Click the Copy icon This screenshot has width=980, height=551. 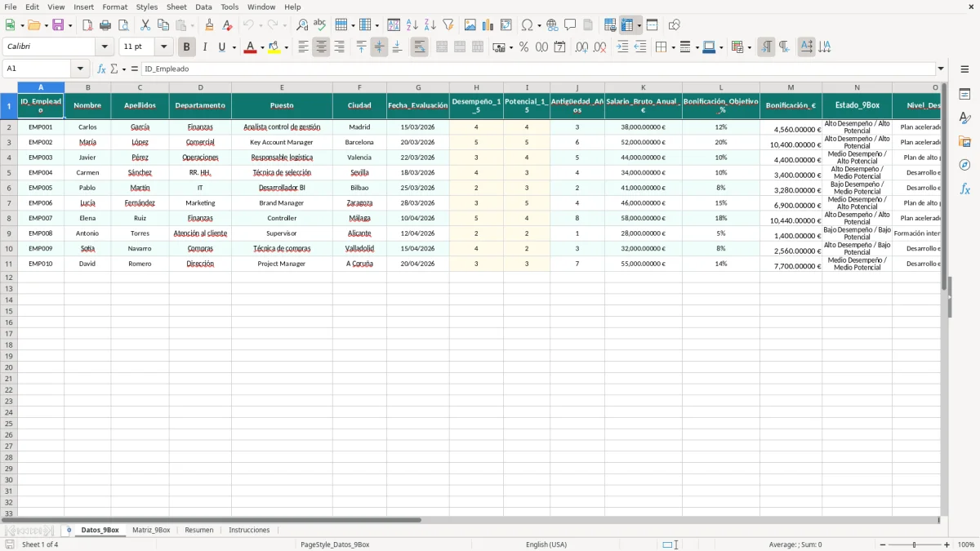tap(163, 25)
